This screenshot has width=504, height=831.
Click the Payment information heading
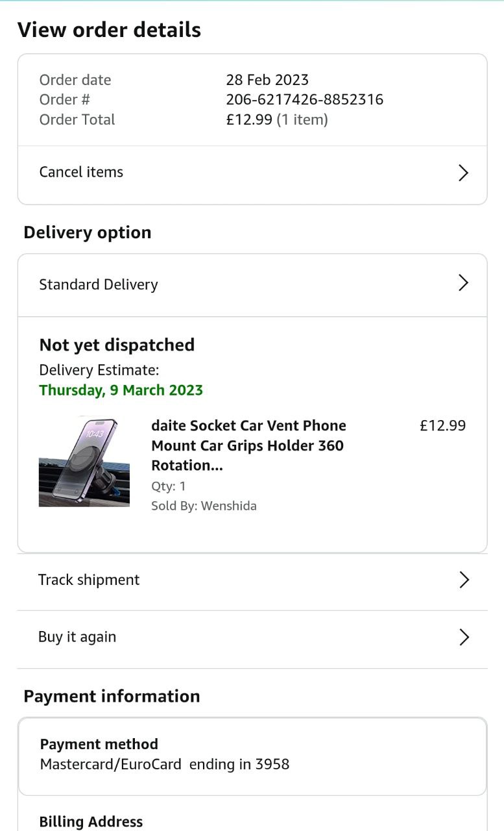[112, 696]
